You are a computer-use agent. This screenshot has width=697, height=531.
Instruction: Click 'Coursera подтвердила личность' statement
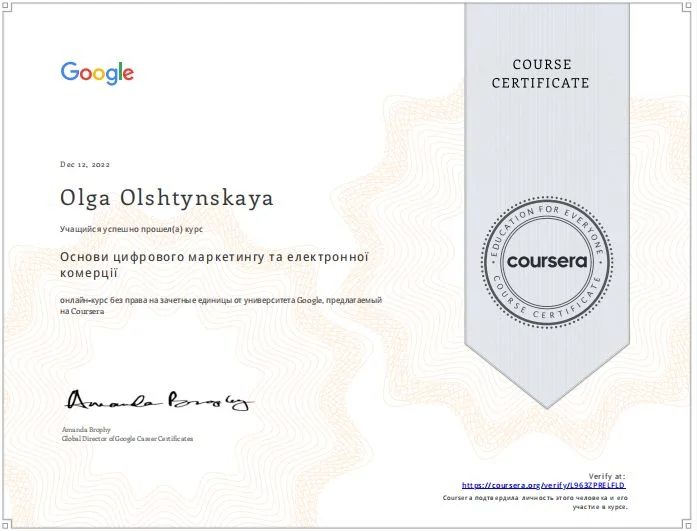(x=535, y=503)
